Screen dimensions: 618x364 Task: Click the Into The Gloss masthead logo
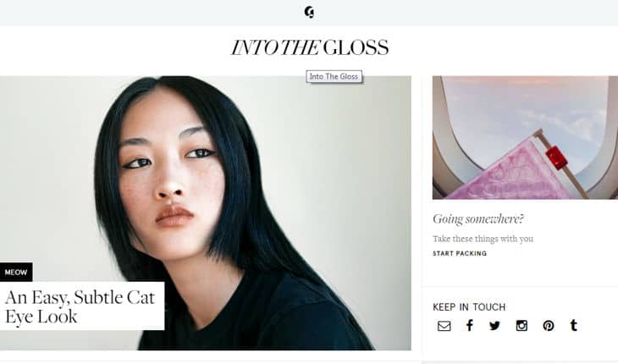[310, 47]
